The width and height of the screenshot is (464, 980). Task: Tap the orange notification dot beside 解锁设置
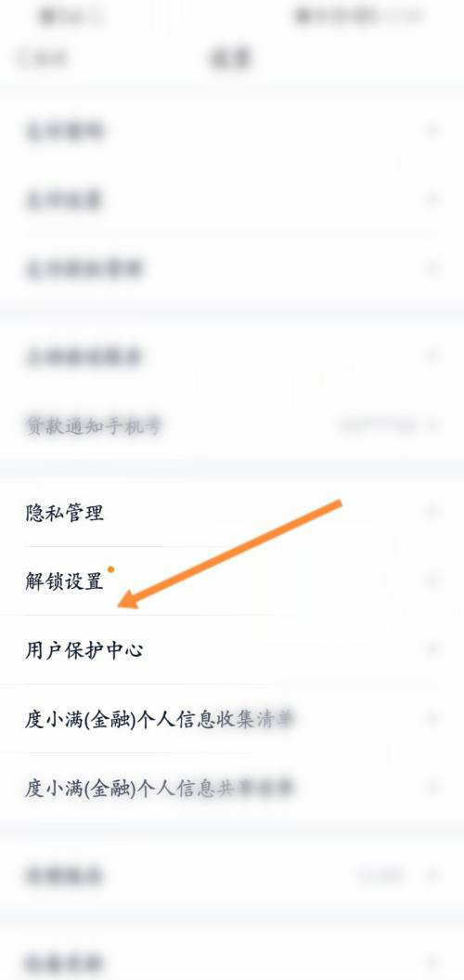(110, 569)
